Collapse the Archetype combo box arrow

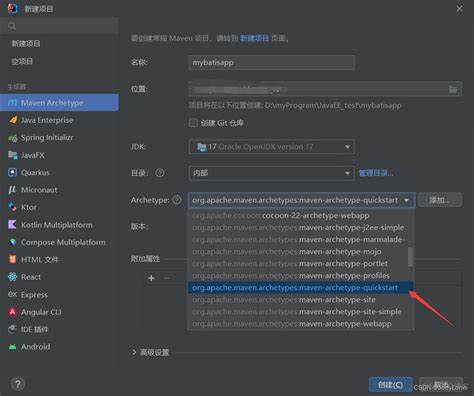tap(406, 200)
